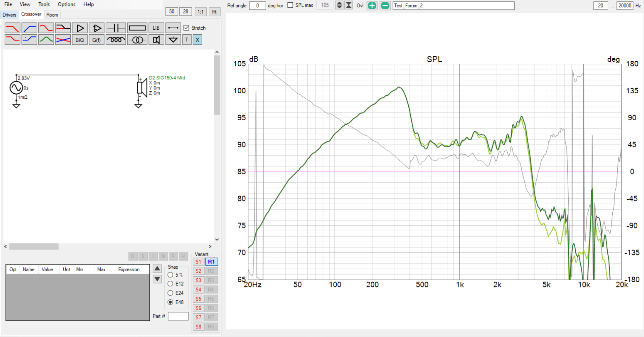Add the all-pass filter block (red S-curve)
This screenshot has width=644, height=337.
click(46, 28)
